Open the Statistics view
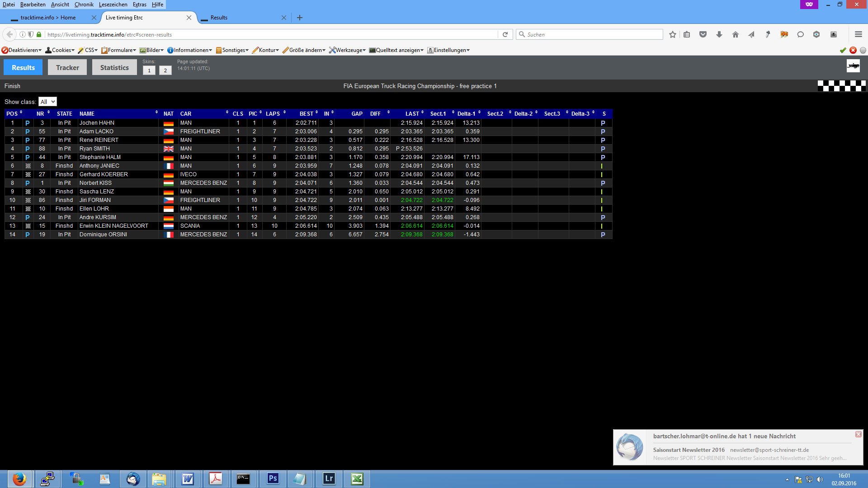 coord(114,67)
